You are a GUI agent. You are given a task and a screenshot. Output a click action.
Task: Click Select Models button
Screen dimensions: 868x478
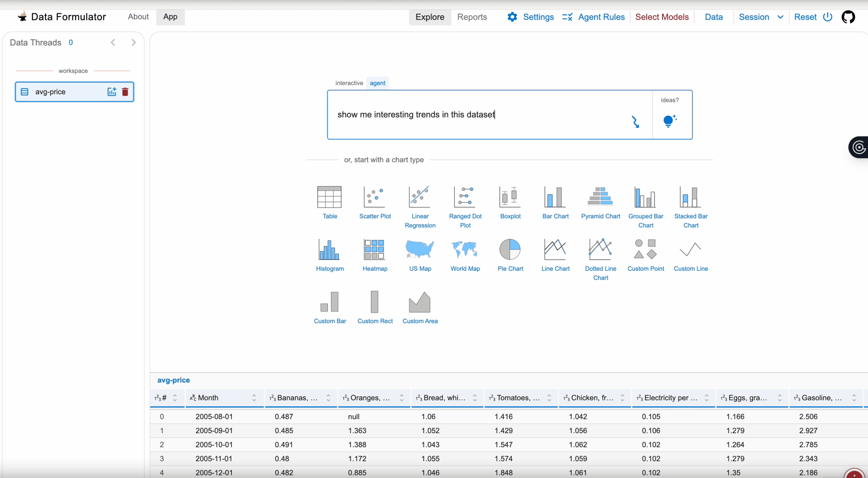662,17
